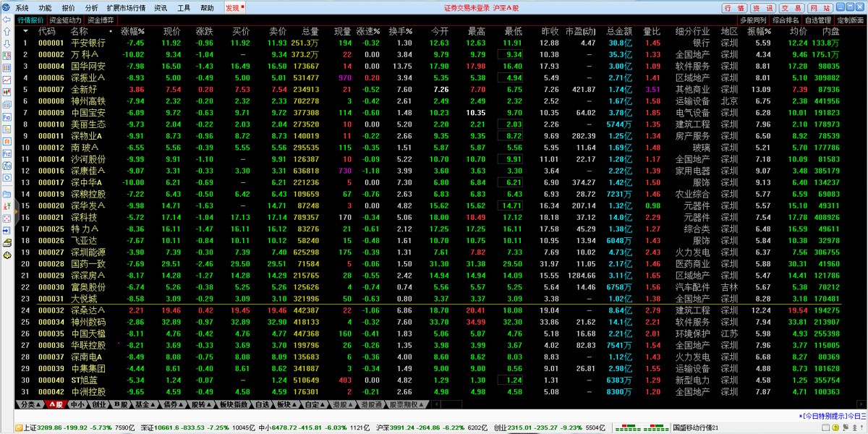Screen dimensions: 868x434
Task: Open the 系统 menu
Action: (x=22, y=8)
